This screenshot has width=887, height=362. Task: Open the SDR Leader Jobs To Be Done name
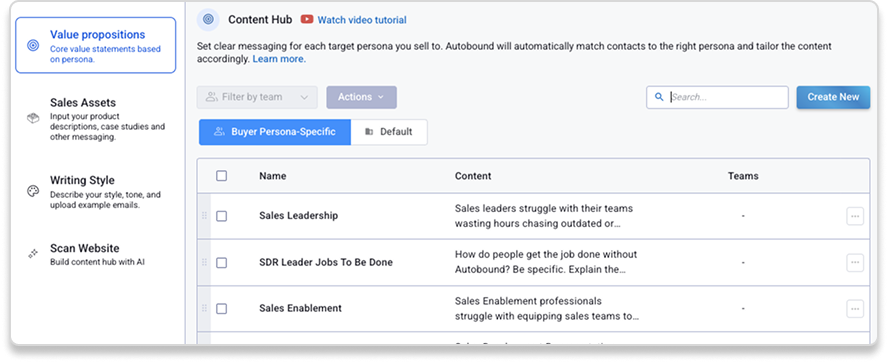point(326,262)
